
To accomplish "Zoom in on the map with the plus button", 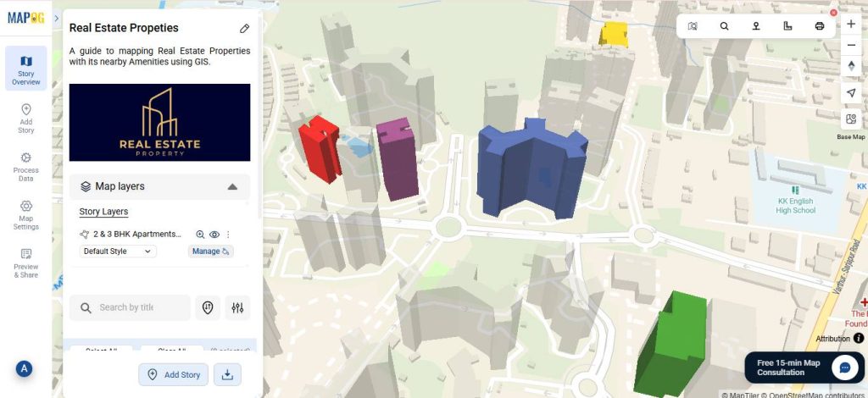I will click(851, 24).
